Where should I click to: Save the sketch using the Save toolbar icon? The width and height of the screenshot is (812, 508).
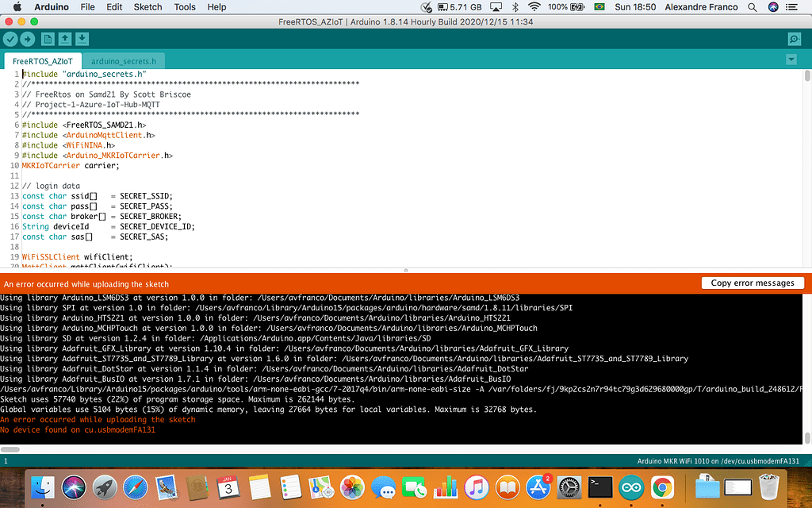[x=82, y=39]
